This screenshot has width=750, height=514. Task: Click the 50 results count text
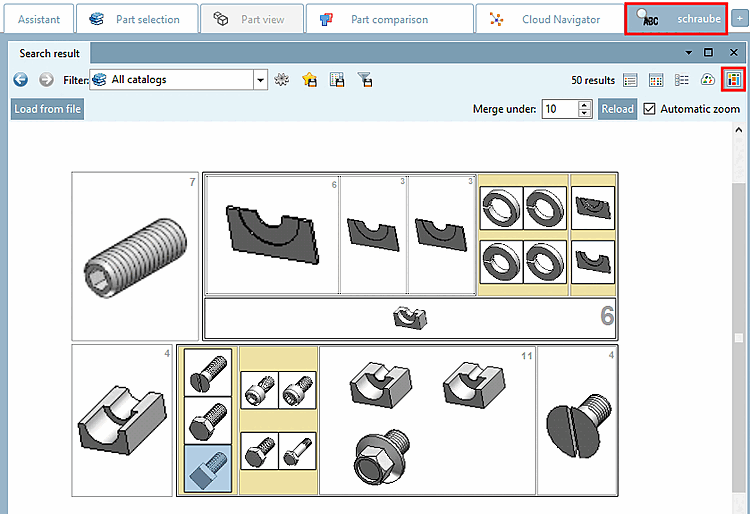click(x=593, y=80)
